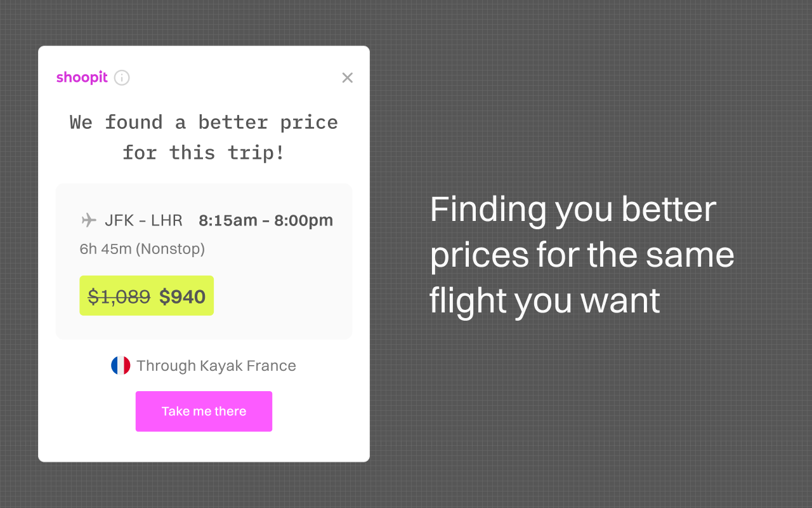
Task: Click the flight you want headline line
Action: point(544,300)
